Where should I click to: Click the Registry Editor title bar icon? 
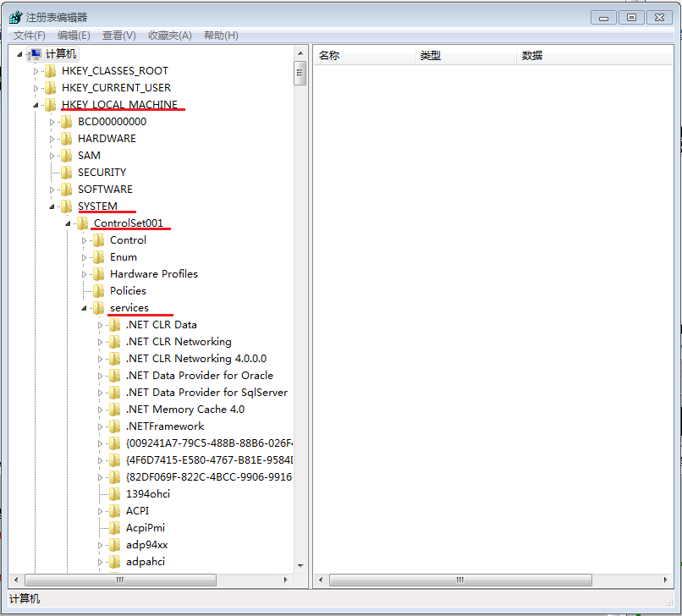16,18
